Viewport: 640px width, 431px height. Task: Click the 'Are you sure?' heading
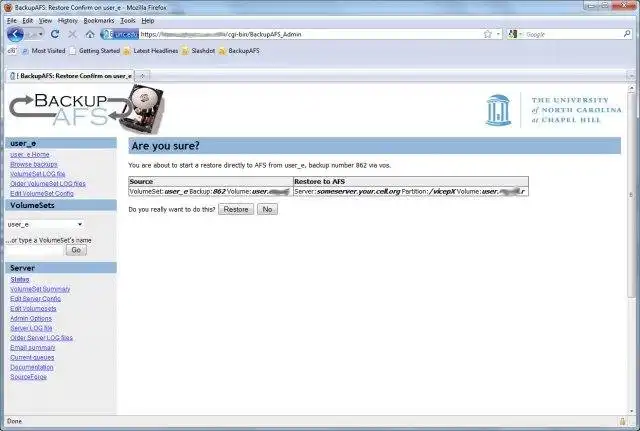pyautogui.click(x=166, y=146)
